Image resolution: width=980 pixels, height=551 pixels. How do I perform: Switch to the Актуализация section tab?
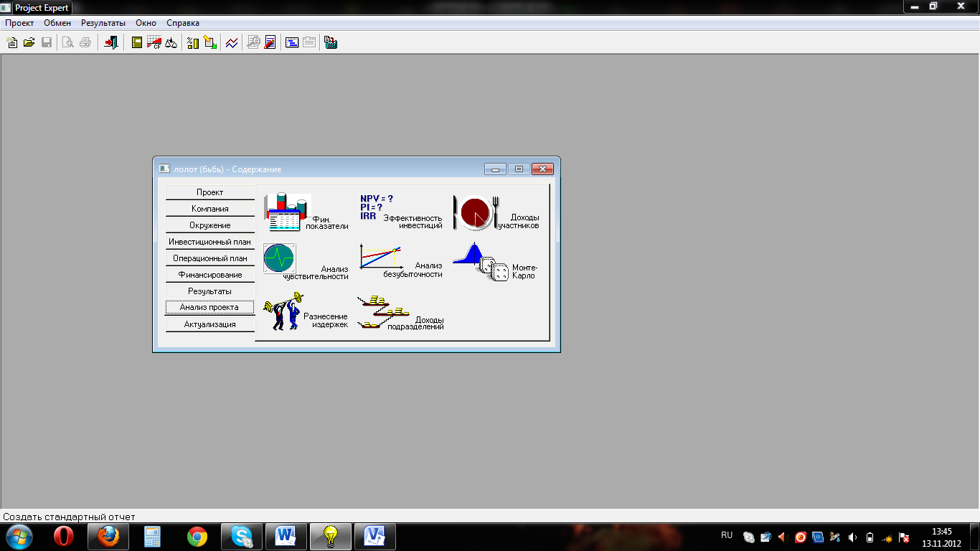click(x=210, y=324)
